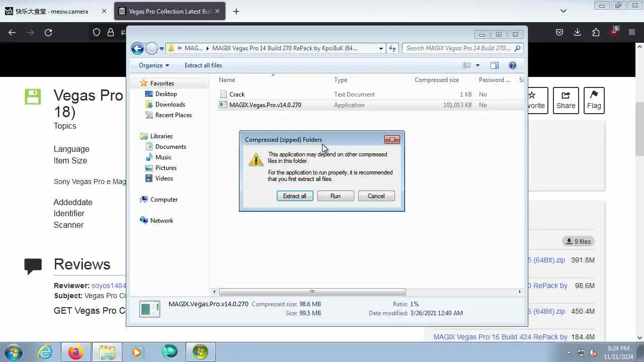Open the Documents library
The height and width of the screenshot is (362, 644).
click(171, 147)
